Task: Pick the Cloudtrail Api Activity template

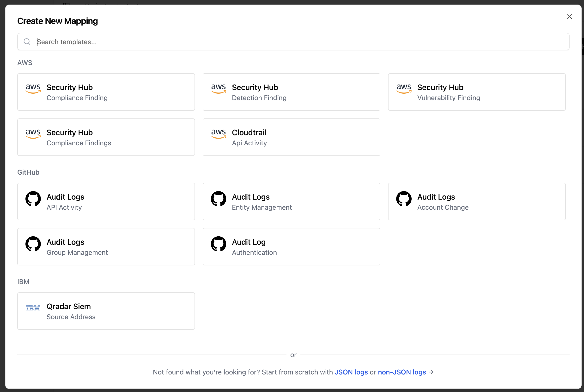Action: tap(291, 137)
